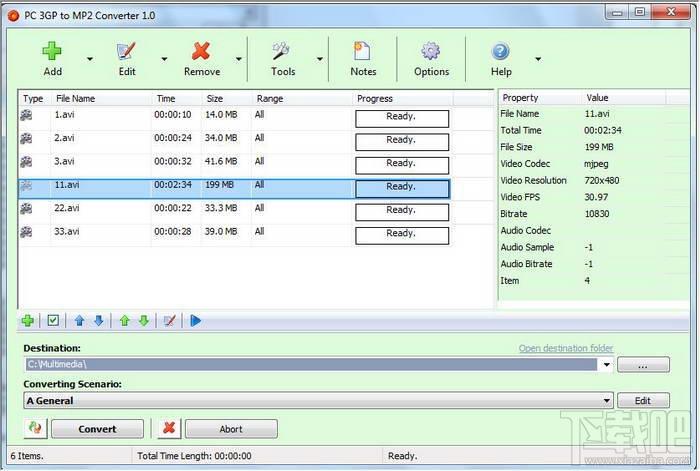Click the mjpeg Video Codec value
This screenshot has width=700, height=471.
point(596,164)
